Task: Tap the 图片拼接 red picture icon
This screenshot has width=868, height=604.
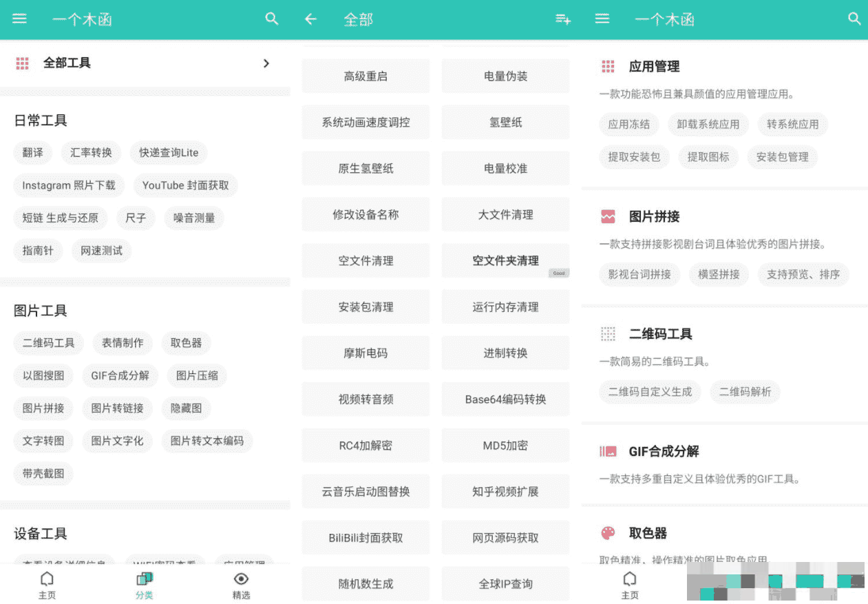Action: click(x=608, y=216)
